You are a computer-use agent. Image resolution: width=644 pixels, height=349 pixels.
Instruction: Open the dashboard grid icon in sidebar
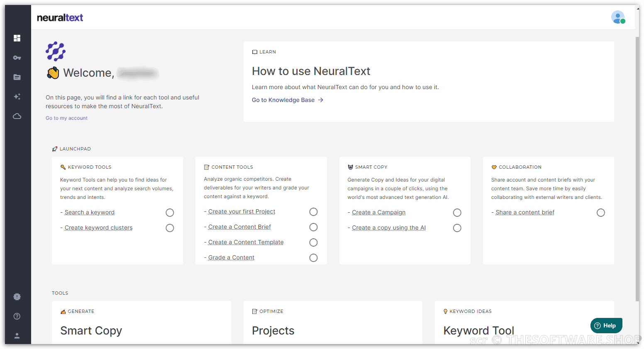(x=17, y=38)
